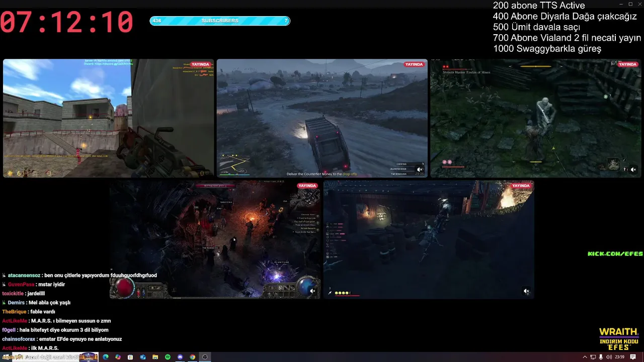Click the 07:12:10 stream timer

[x=67, y=22]
